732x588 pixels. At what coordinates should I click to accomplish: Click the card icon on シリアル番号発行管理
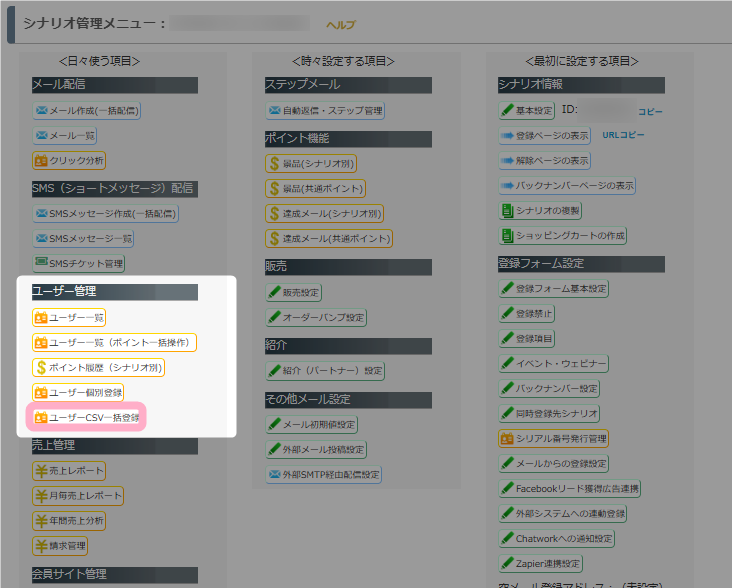click(507, 438)
